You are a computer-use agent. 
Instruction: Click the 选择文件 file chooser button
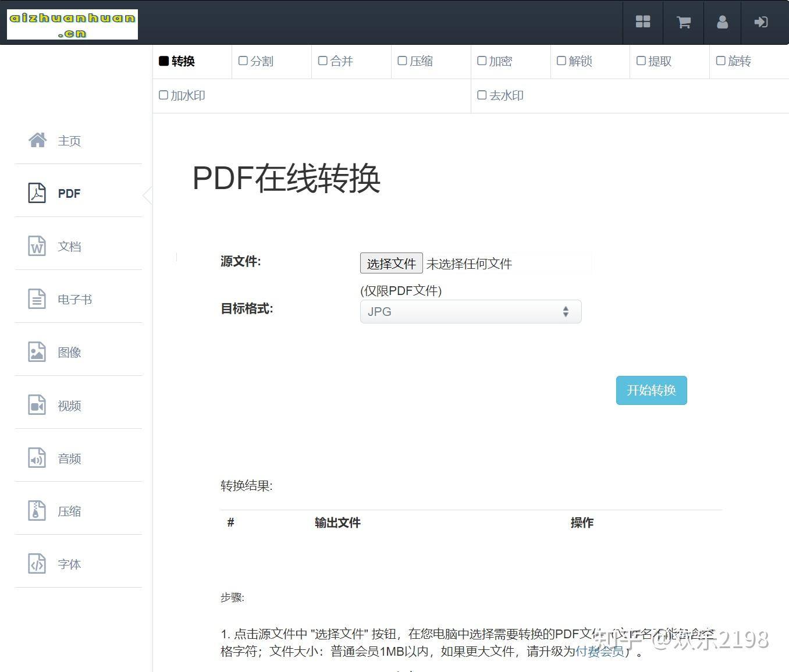click(x=392, y=264)
